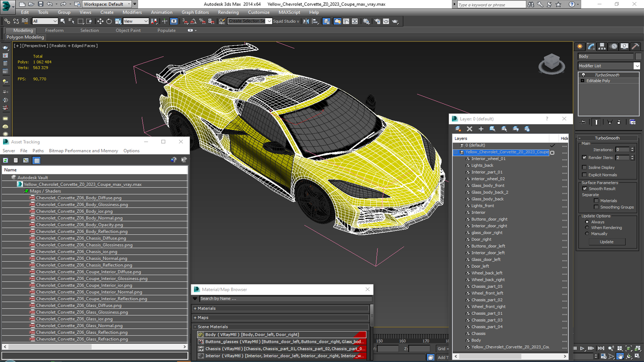Open Render Setup teapot icon

(x=377, y=21)
